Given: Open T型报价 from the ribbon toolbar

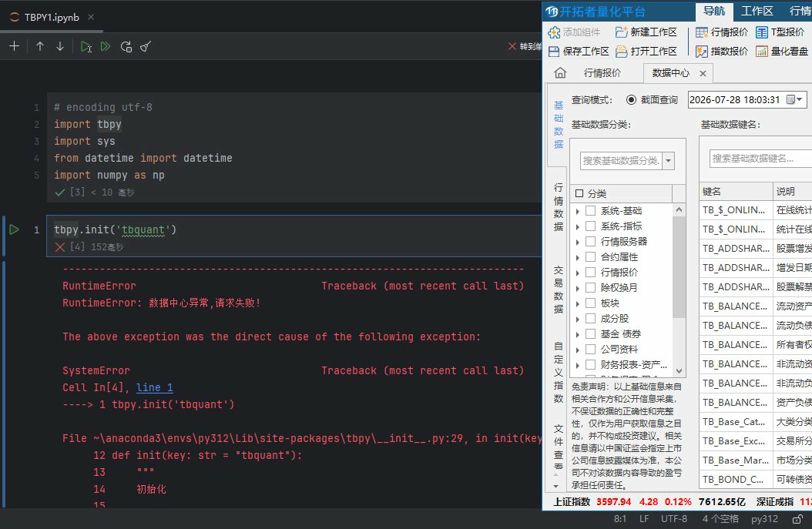Looking at the screenshot, I should pos(780,32).
